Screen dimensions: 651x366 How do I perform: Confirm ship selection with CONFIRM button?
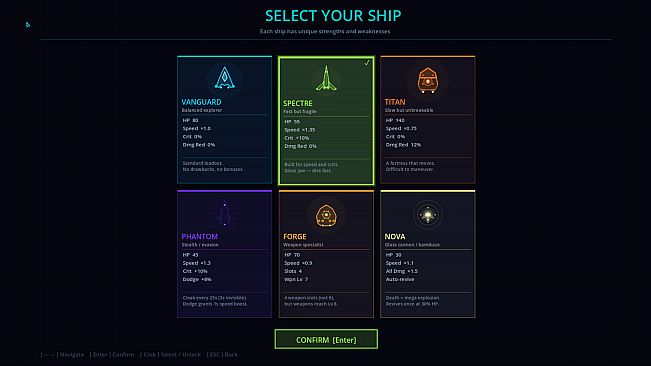tap(326, 339)
